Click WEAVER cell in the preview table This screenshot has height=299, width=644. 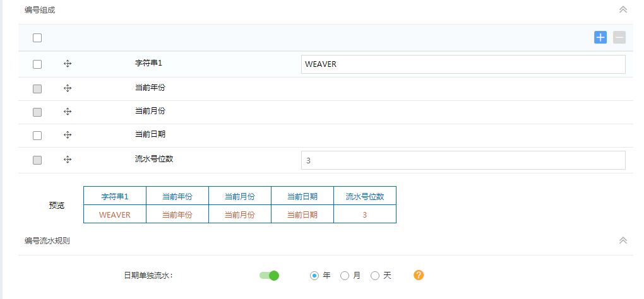115,214
